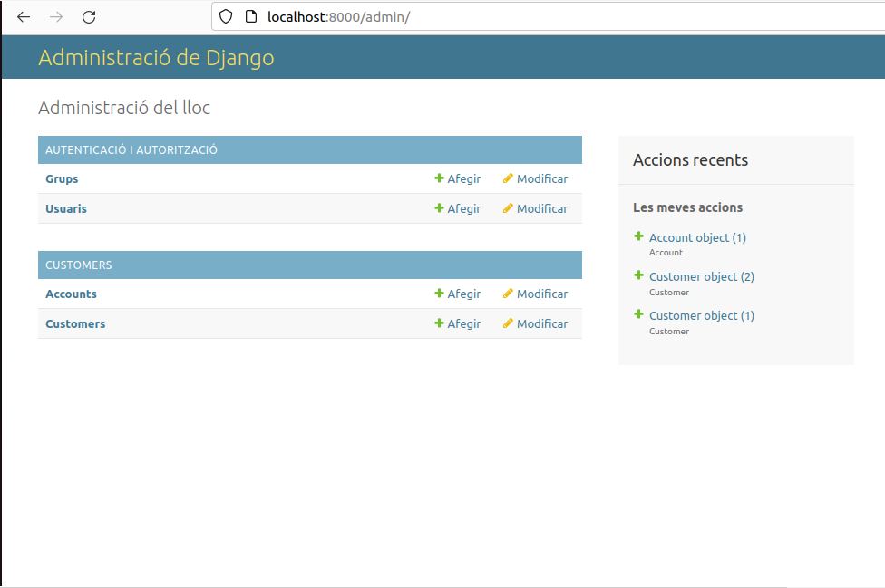
Task: Open the Customers model link in table
Action: pyautogui.click(x=75, y=323)
